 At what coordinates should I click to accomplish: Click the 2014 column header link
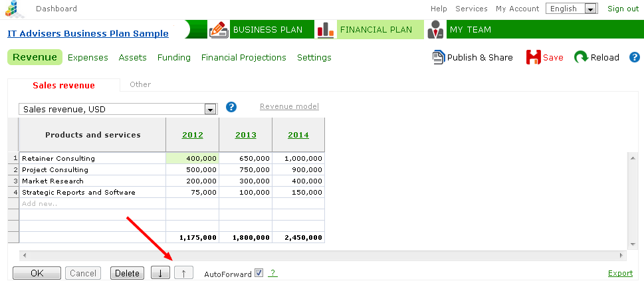pyautogui.click(x=298, y=135)
